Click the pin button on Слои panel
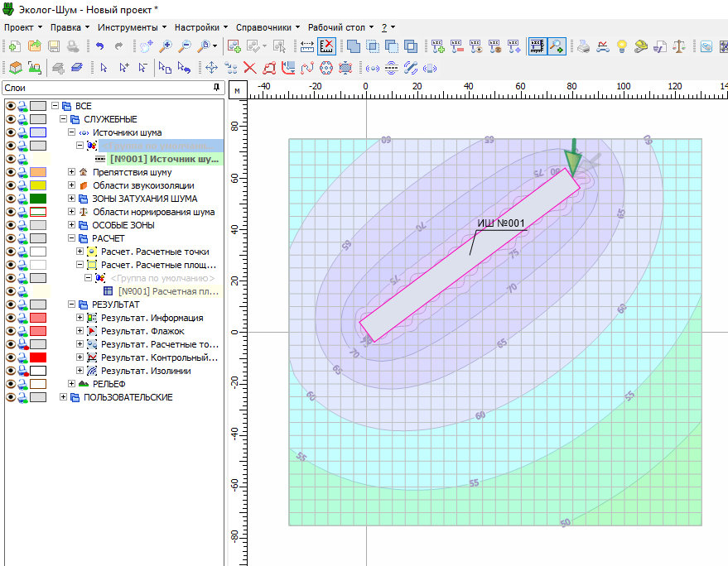Screen dimensions: 728x566 (216, 87)
